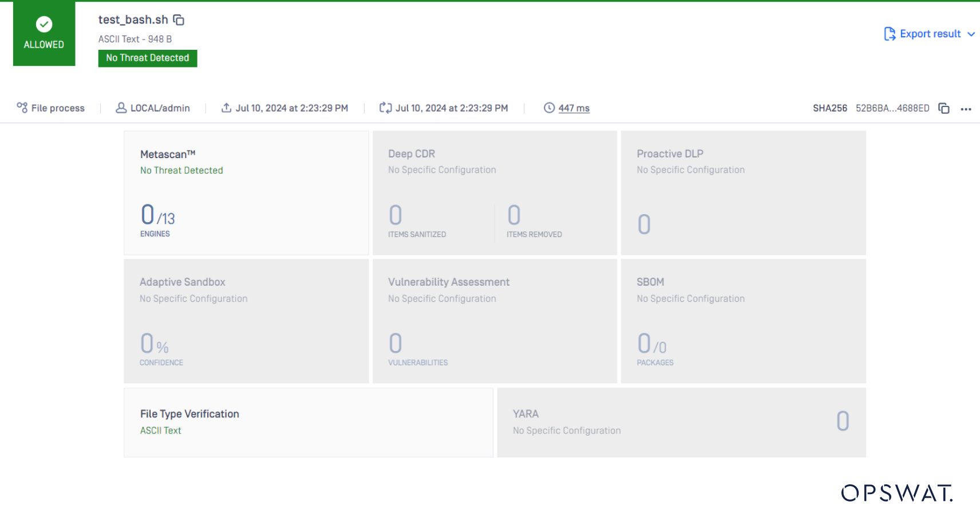
Task: Click the 447 ms processing time link
Action: 574,108
